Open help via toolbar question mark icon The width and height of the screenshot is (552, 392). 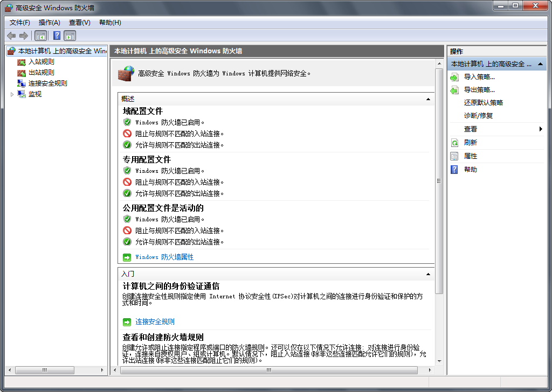coord(57,36)
